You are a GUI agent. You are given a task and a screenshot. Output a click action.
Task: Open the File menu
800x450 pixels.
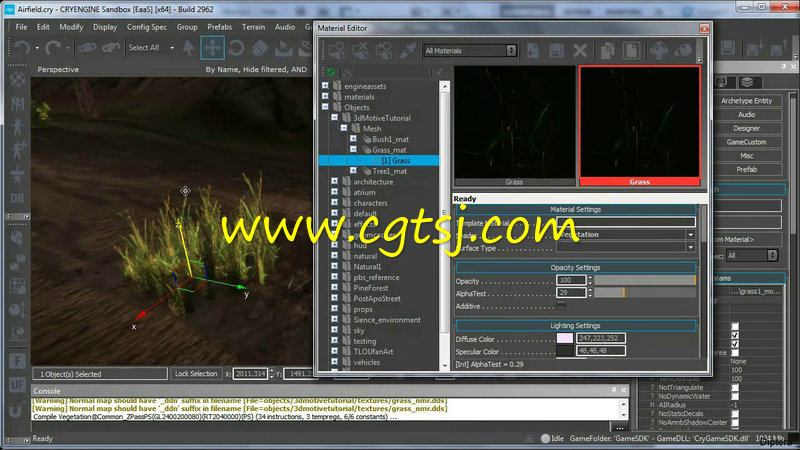pos(21,27)
